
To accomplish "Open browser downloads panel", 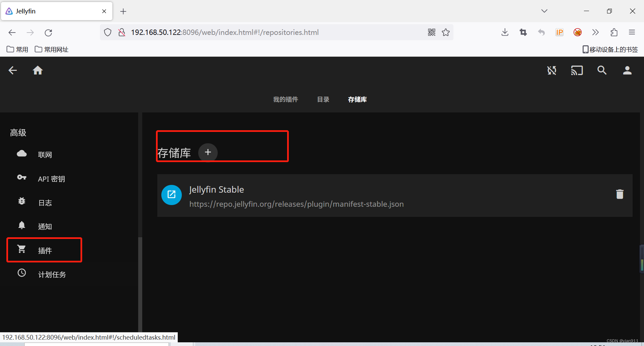I will point(505,32).
